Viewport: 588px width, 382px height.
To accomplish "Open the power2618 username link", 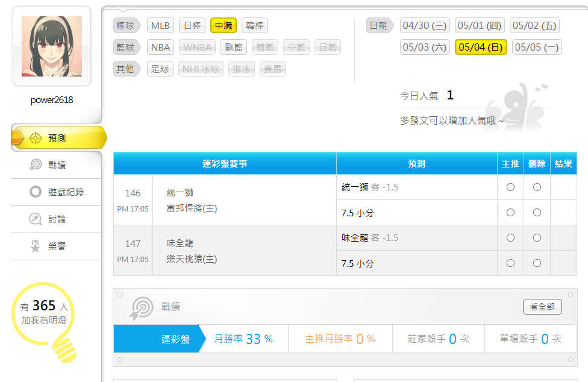I will 52,100.
